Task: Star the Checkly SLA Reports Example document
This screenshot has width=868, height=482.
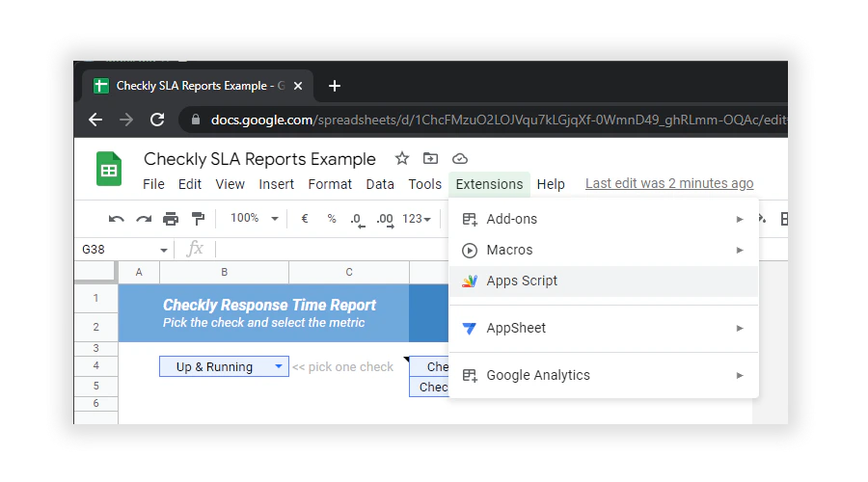Action: pos(402,159)
